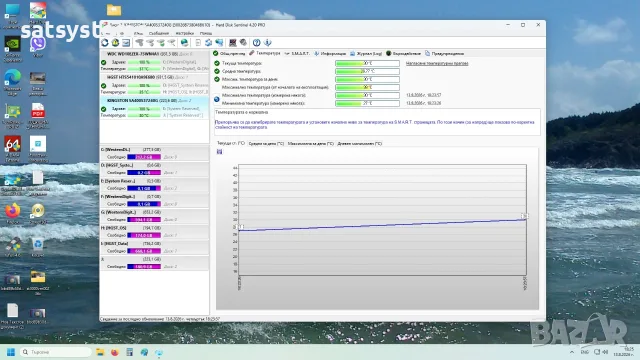Click the blue recommendation text about calibrating temperature
This screenshot has height=360, width=640.
tap(374, 124)
